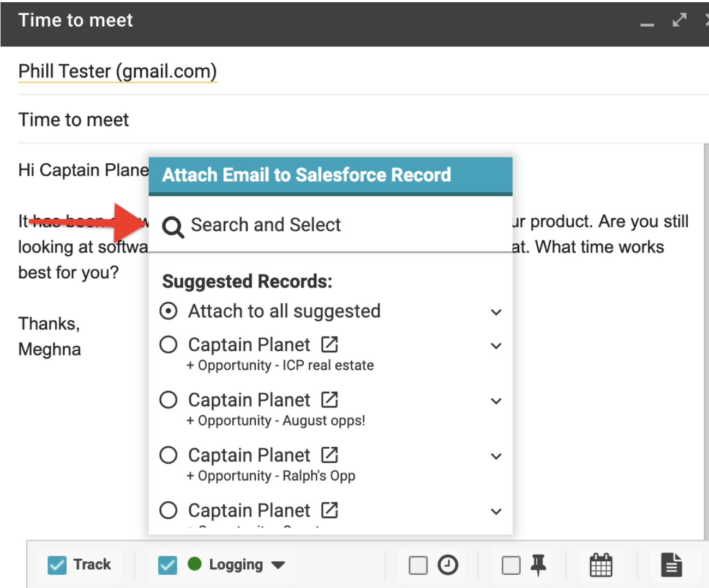
Task: Click the Meghna signature text
Action: click(50, 349)
